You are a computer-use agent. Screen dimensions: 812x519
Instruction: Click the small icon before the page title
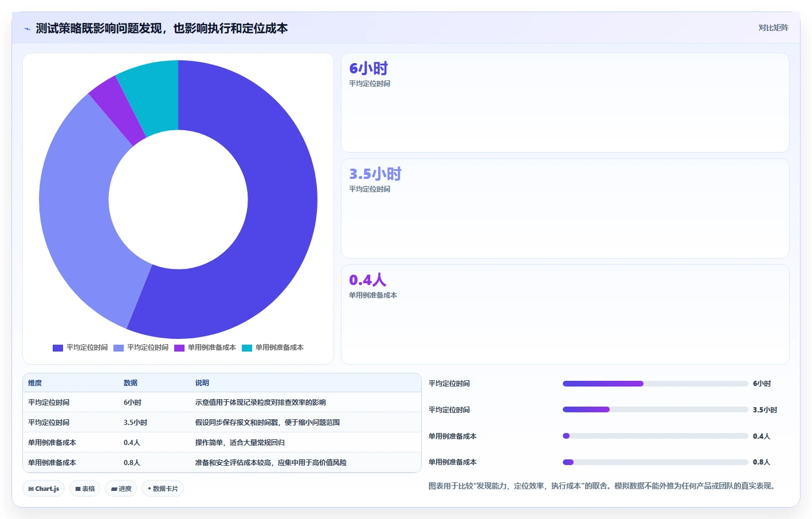(x=27, y=29)
